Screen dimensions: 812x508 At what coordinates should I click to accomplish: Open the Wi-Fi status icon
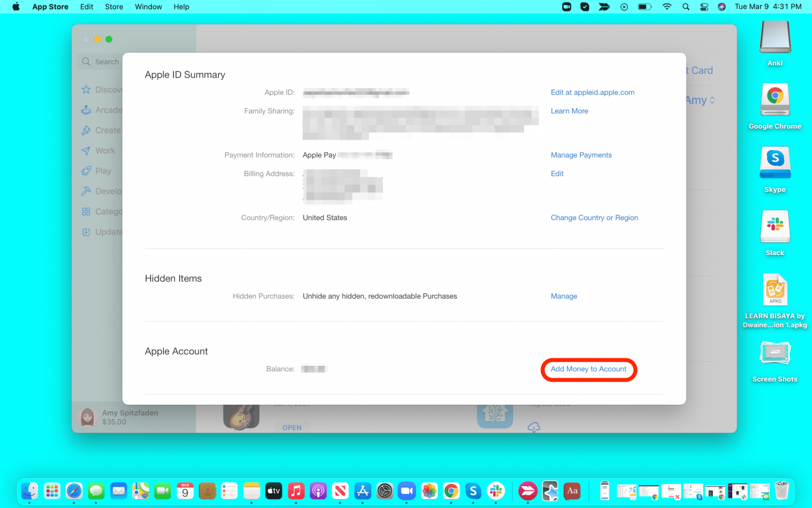point(667,7)
